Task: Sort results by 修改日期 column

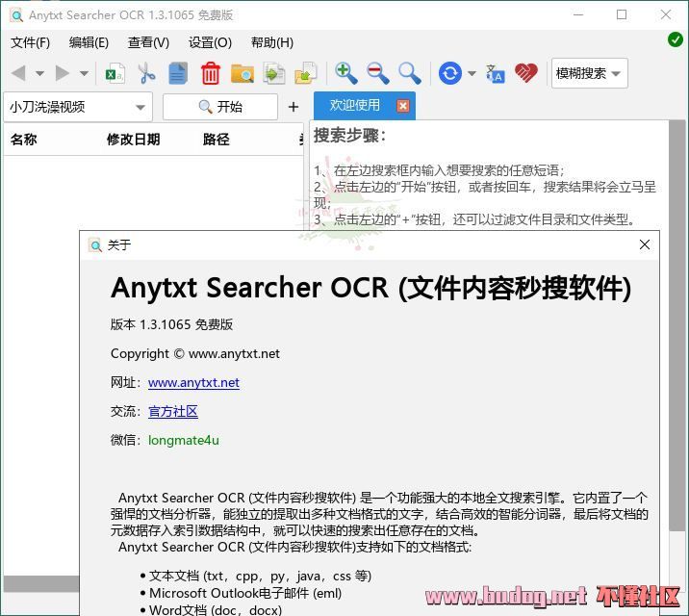Action: 133,140
